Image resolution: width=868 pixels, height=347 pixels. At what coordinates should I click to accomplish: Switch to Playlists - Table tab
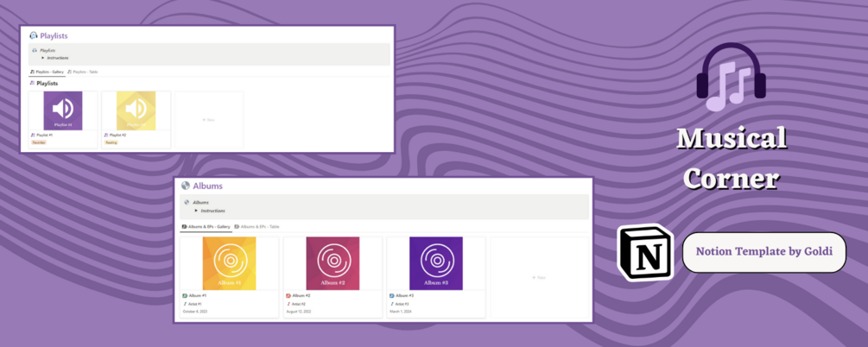coord(83,72)
